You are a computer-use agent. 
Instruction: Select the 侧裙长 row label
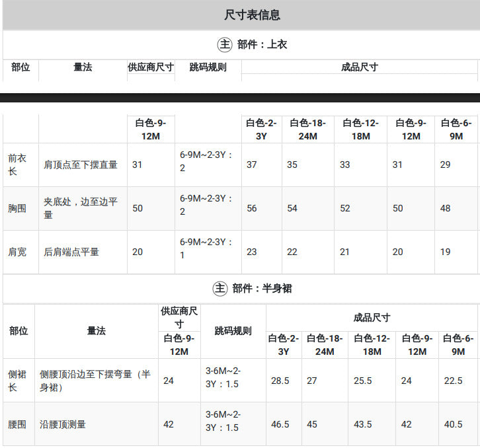pyautogui.click(x=17, y=381)
